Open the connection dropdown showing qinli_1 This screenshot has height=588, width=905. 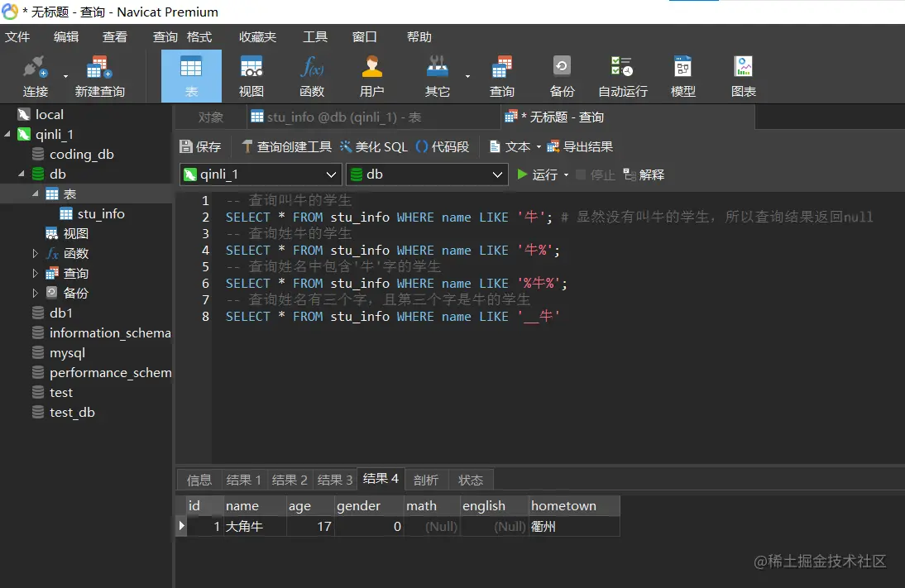tap(261, 174)
